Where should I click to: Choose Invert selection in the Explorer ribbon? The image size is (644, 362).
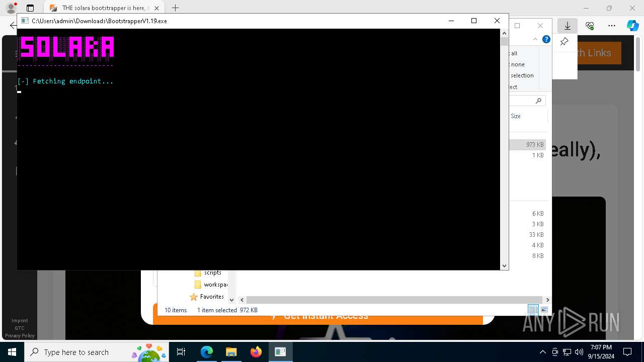point(521,75)
